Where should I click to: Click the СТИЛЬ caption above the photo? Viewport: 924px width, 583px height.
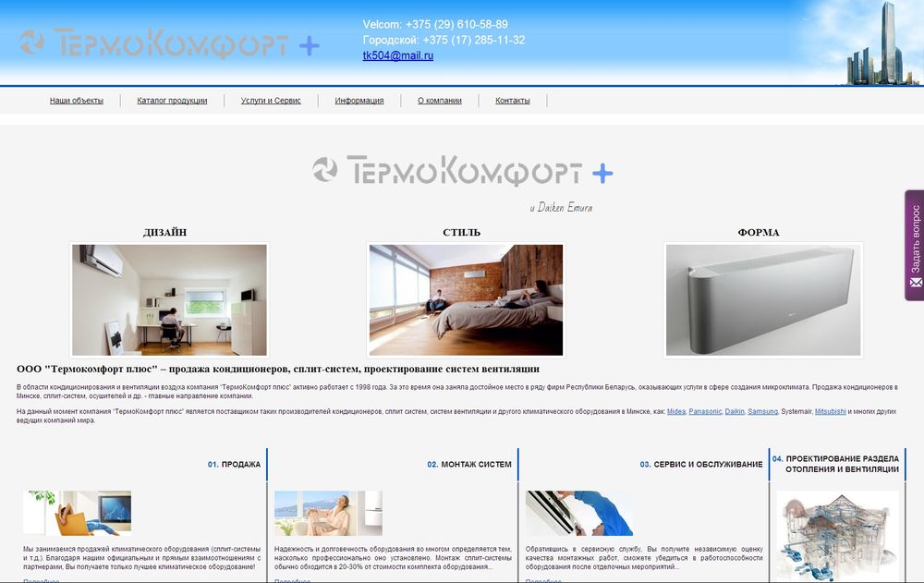tap(461, 232)
